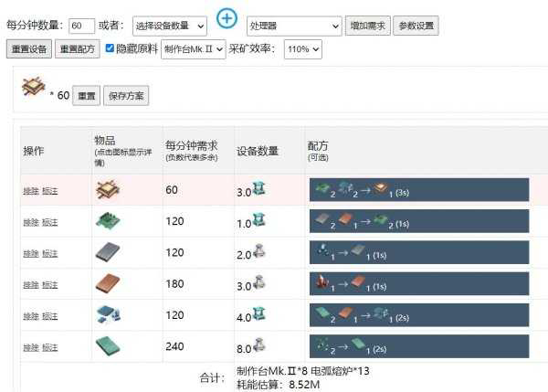Click the gray iron ingot item icon
Screen dimensions: 548x392
coord(109,253)
